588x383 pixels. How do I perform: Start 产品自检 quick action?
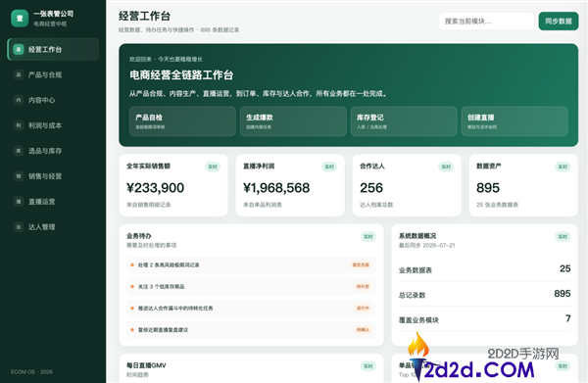pyautogui.click(x=182, y=121)
